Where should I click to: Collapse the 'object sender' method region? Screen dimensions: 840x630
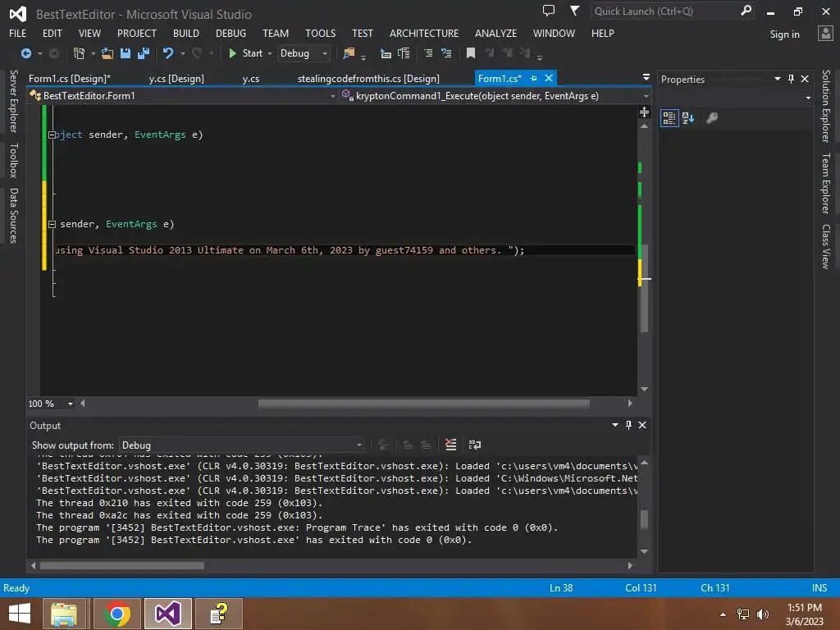coord(52,135)
